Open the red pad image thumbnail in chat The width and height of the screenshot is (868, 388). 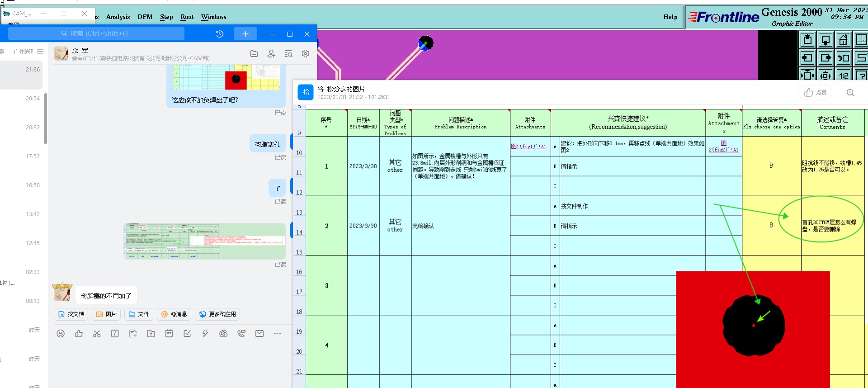pyautogui.click(x=226, y=78)
